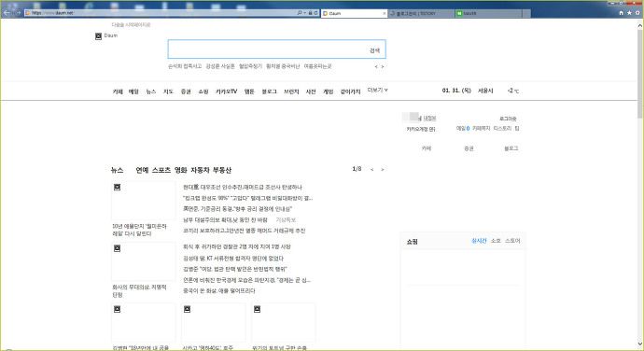Go to next news page arrow

tap(383, 169)
